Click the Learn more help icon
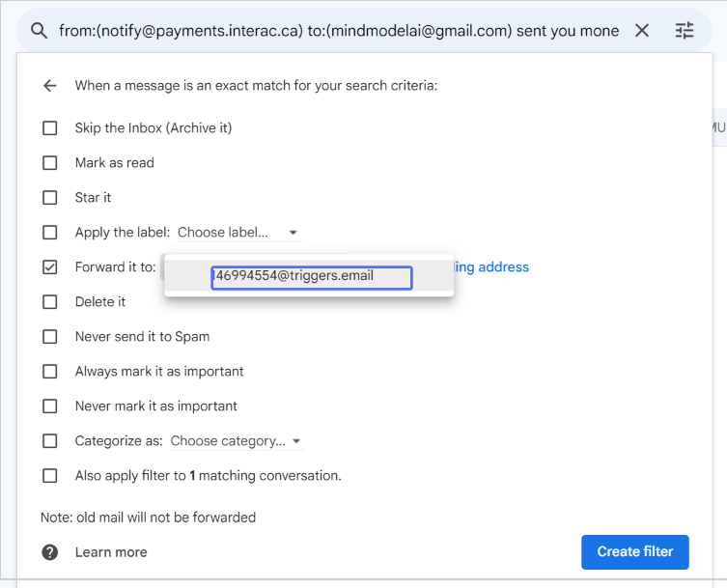Viewport: 727px width, 588px height. [49, 552]
